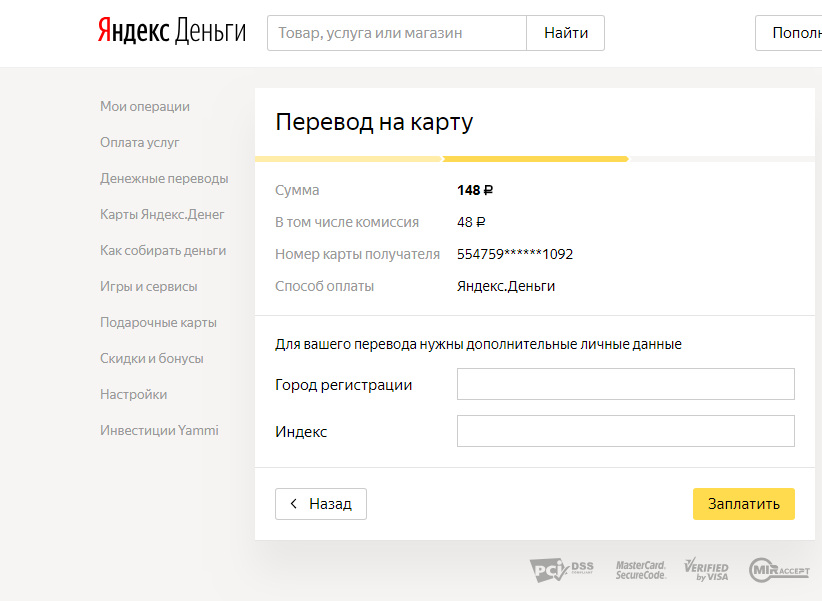Viewport: 822px width, 601px height.
Task: Click card number 554759******1092
Action: (515, 254)
